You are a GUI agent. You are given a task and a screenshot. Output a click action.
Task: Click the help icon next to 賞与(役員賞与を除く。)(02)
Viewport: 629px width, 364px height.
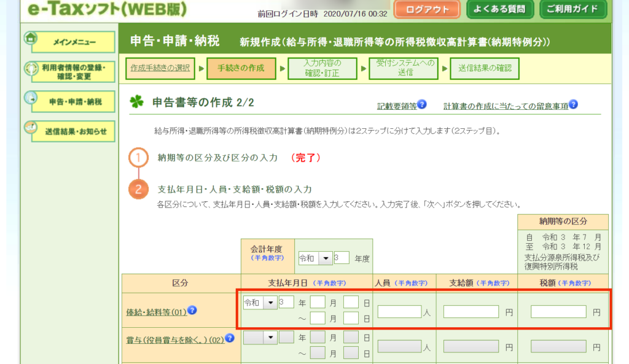(x=230, y=338)
